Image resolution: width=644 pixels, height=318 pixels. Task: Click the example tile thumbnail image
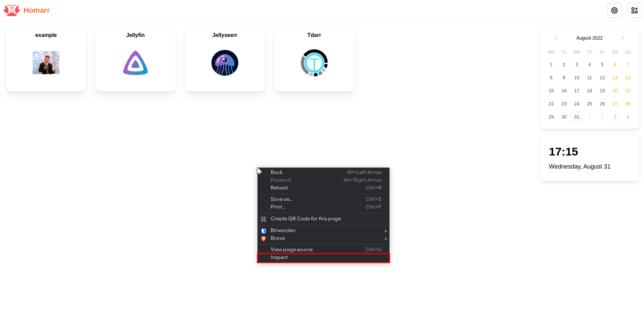point(46,63)
